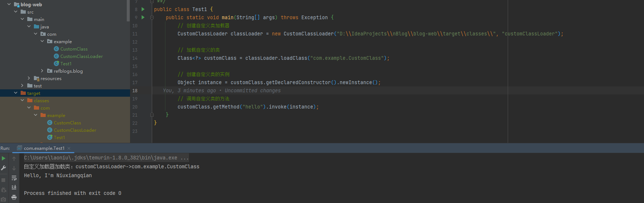
Task: Click the camera dump threads icon
Action: [4, 199]
